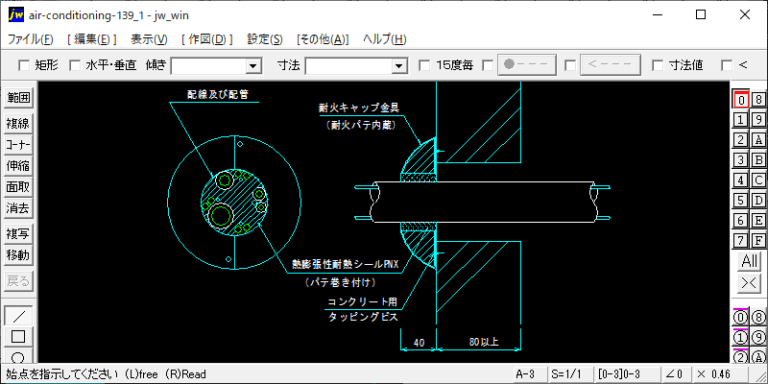Viewport: 768px width, 384px height.
Task: Enable the 水平・垂直 checkbox
Action: [x=74, y=65]
